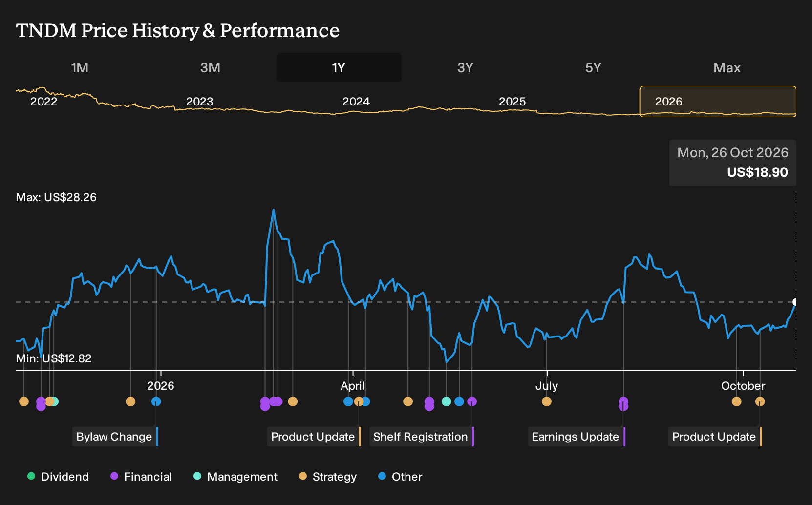
Task: Click the purple Shelf Registration event dot
Action: (x=472, y=401)
